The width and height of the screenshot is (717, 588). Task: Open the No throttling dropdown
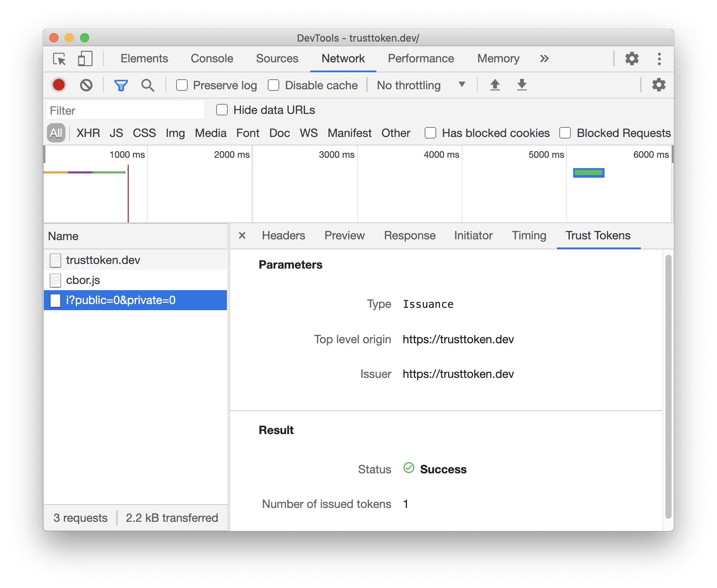click(x=420, y=85)
